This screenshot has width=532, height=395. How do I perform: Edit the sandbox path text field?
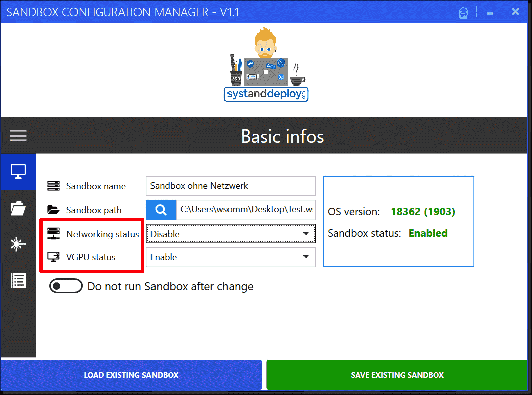(246, 210)
